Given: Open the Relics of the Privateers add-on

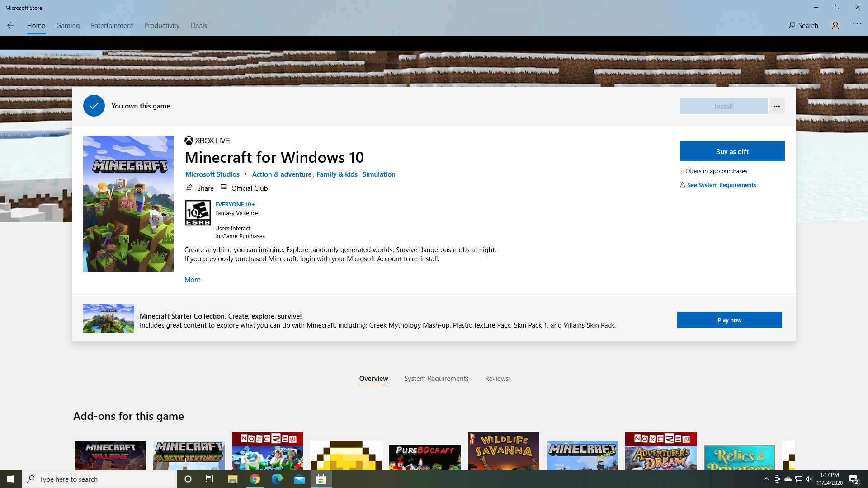Looking at the screenshot, I should coord(740,457).
